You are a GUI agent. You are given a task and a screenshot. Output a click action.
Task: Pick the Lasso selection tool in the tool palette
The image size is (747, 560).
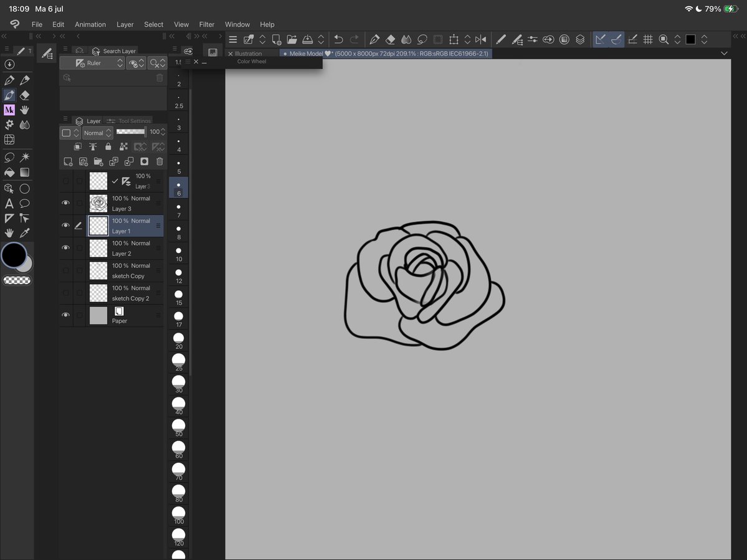coord(9,157)
